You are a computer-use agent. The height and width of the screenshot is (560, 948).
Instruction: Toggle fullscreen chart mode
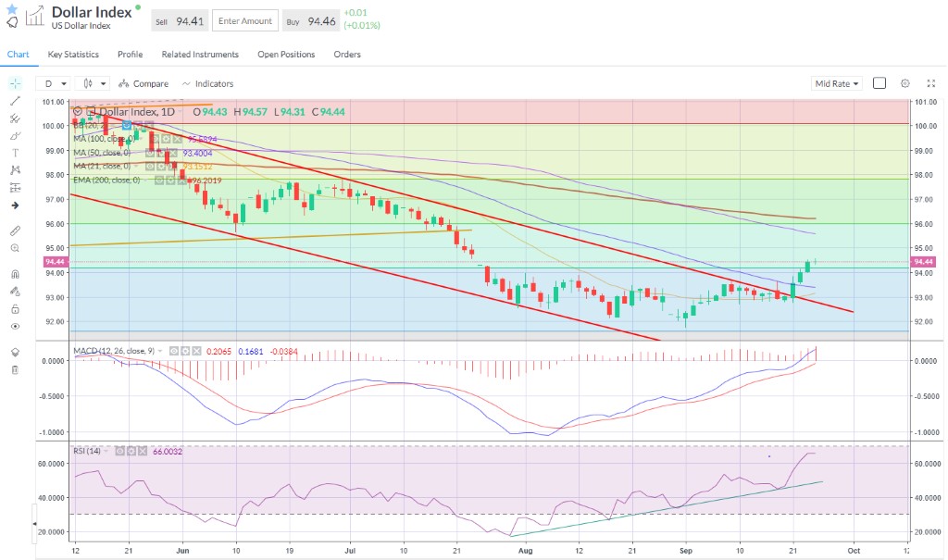click(931, 83)
